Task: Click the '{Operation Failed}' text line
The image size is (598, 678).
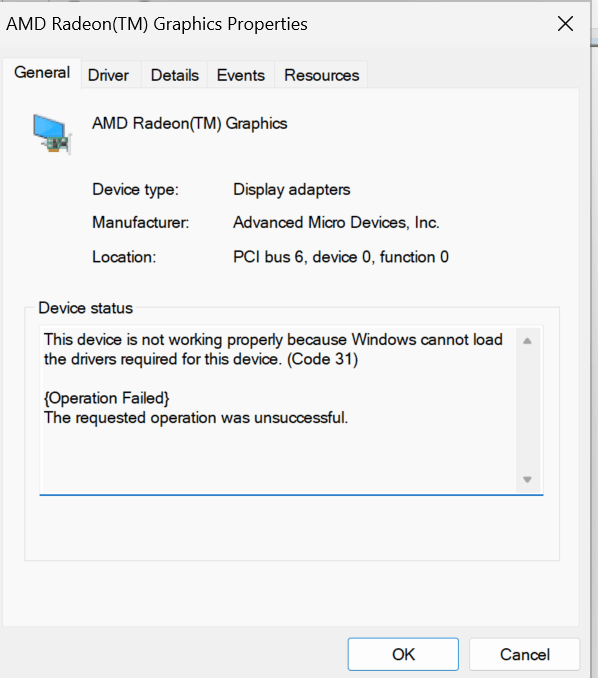Action: point(106,398)
